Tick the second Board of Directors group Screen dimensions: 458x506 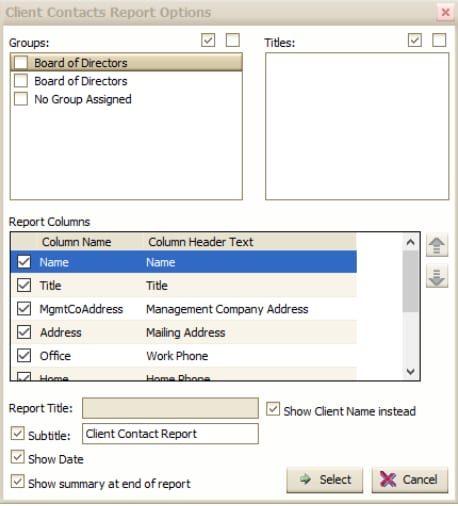point(21,81)
